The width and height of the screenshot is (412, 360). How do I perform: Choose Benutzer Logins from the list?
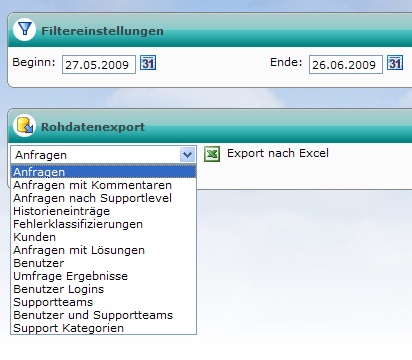tap(103, 289)
